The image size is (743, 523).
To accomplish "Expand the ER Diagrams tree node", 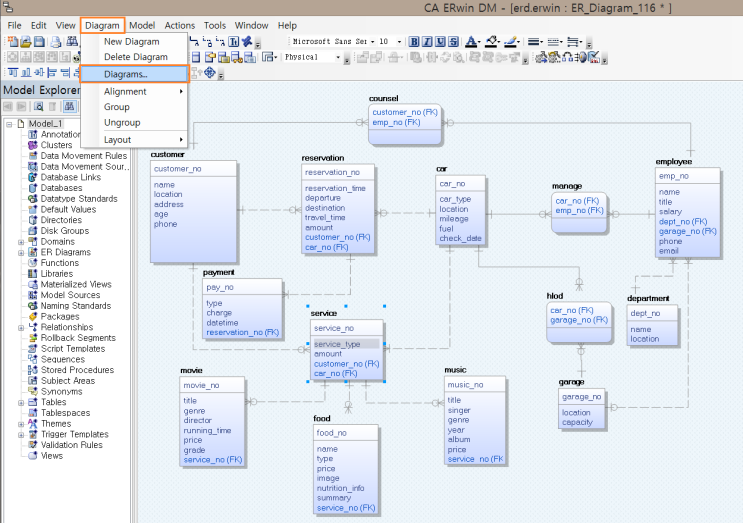I will (21, 253).
